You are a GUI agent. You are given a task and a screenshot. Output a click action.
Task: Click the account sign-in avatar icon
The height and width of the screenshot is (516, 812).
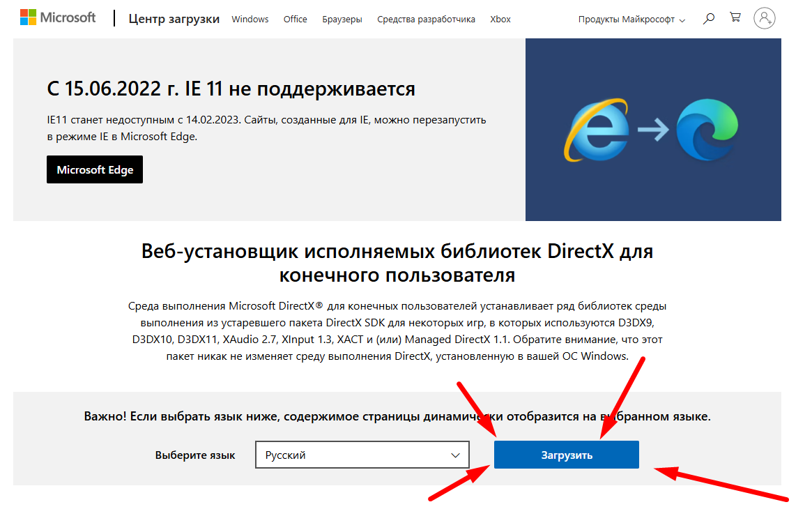(765, 19)
